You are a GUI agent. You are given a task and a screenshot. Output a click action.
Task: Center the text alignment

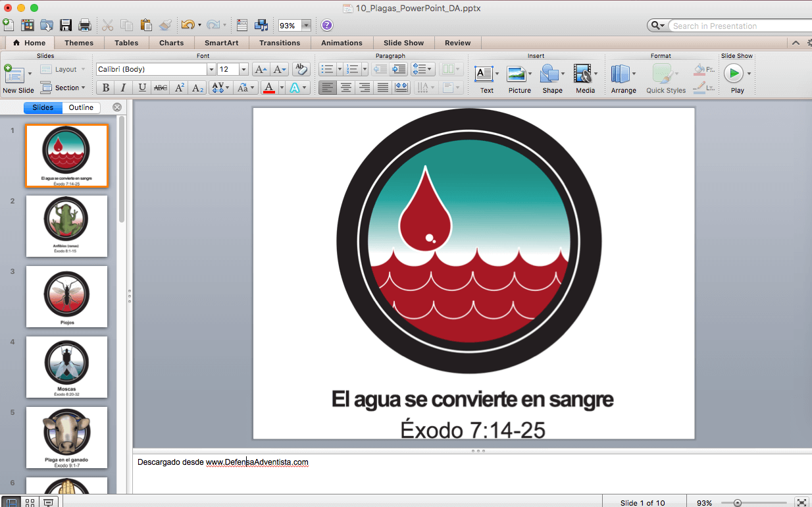(x=346, y=88)
